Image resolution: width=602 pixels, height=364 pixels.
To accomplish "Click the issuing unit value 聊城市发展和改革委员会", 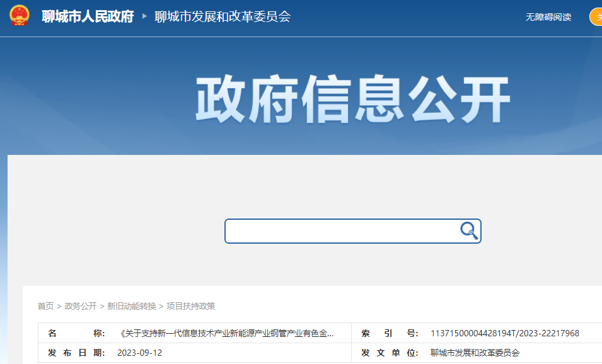I will pos(475,353).
